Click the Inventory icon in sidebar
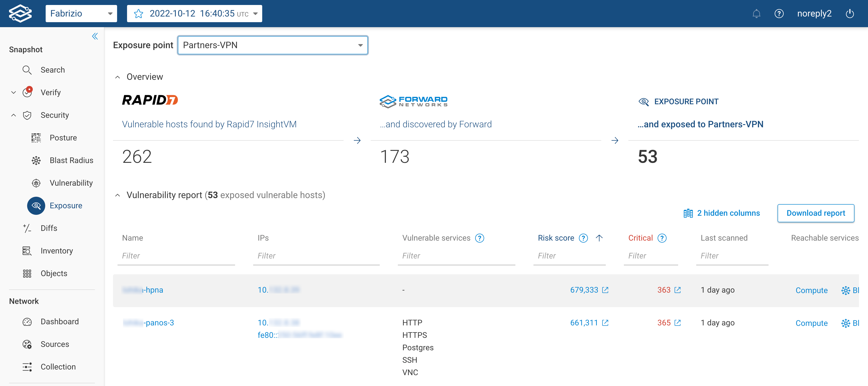 click(x=27, y=250)
